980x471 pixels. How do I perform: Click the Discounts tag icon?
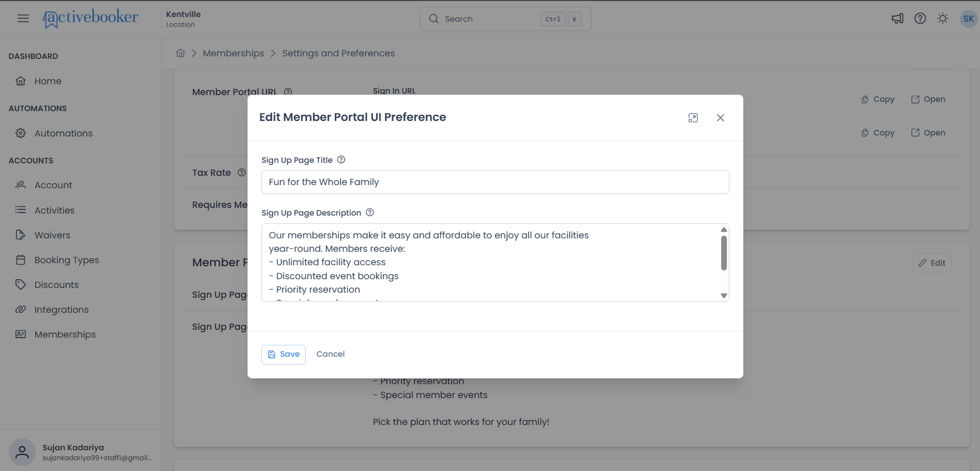[21, 285]
